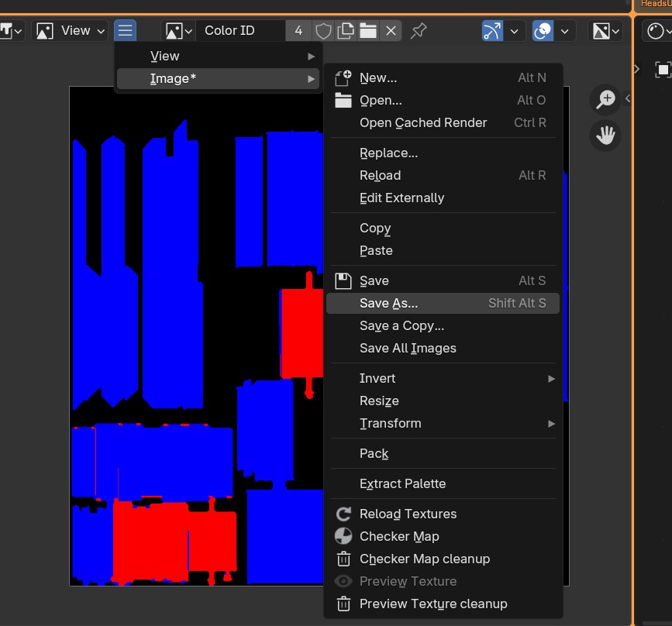Select Edit Externally
The height and width of the screenshot is (626, 672).
[x=443, y=198]
